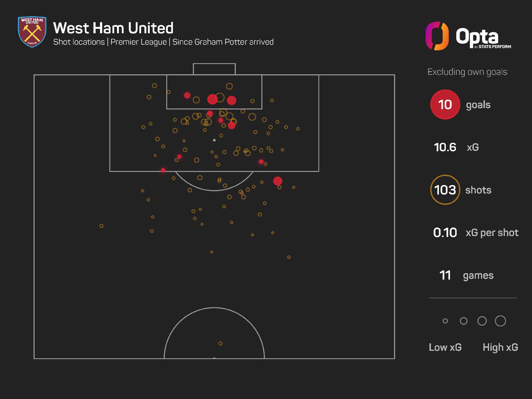Screen dimensions: 532x399
Task: Click the 0.10 xG per shot value
Action: tap(445, 232)
